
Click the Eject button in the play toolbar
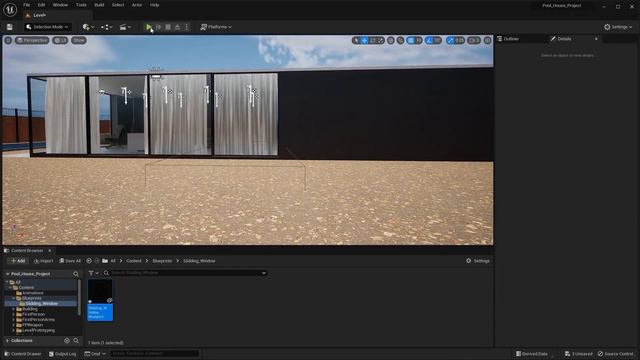(178, 27)
